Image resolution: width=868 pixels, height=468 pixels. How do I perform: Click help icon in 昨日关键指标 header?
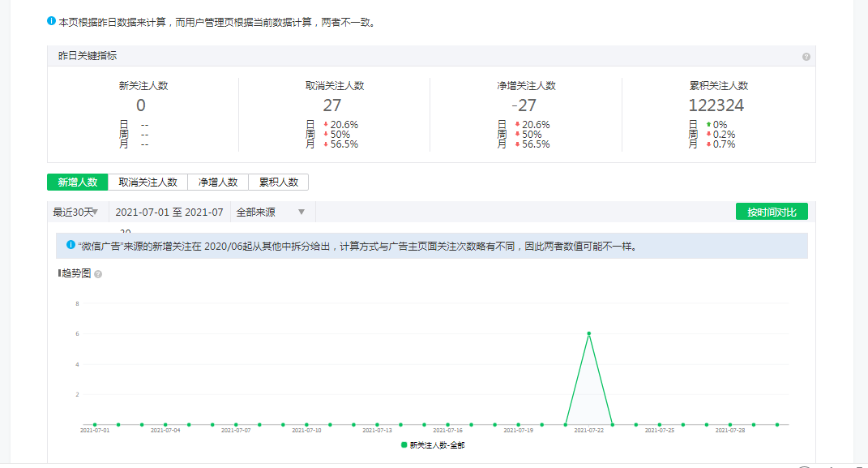[806, 57]
